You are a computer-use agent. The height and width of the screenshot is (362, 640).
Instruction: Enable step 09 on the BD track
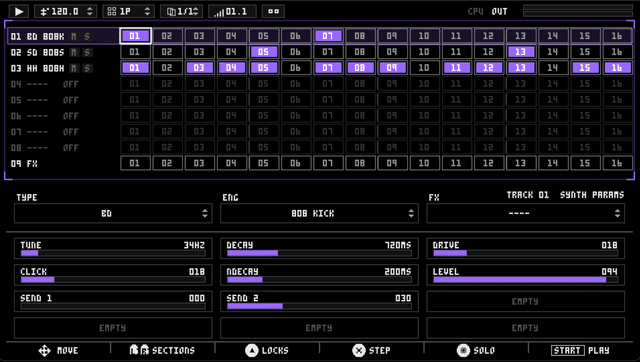392,36
